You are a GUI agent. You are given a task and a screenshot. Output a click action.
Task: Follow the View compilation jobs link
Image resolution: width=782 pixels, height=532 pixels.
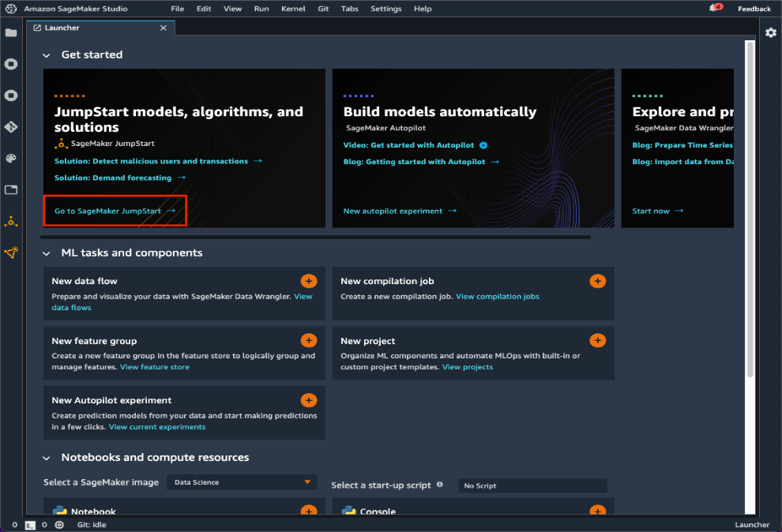coord(497,296)
